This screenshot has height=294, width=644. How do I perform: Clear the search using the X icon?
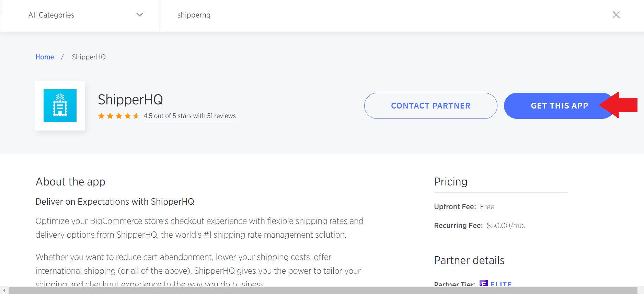[616, 15]
